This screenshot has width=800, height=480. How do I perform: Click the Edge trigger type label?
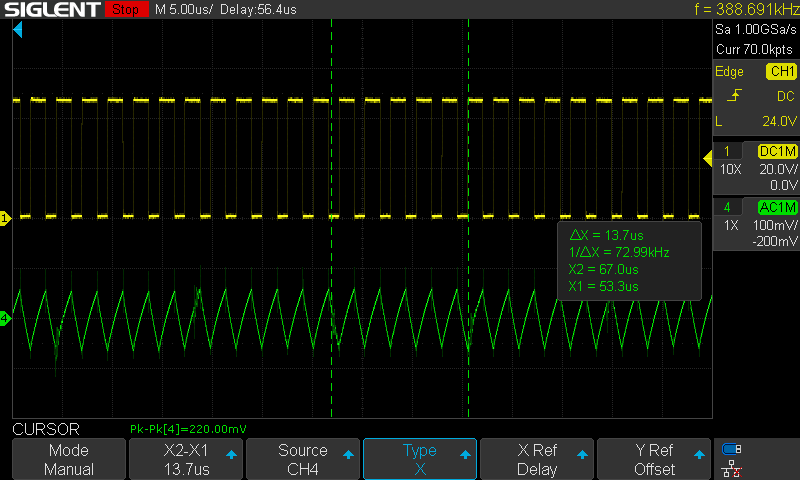[729, 72]
